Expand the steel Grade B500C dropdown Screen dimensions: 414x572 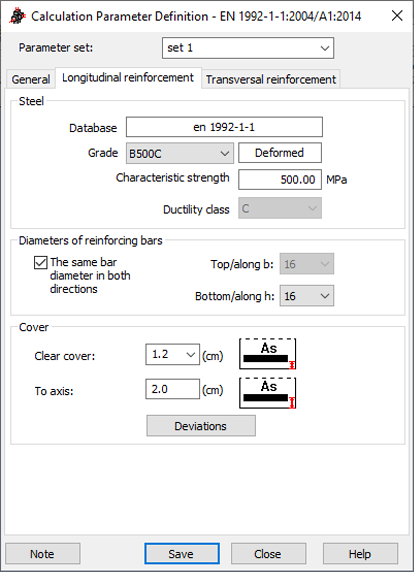click(180, 153)
